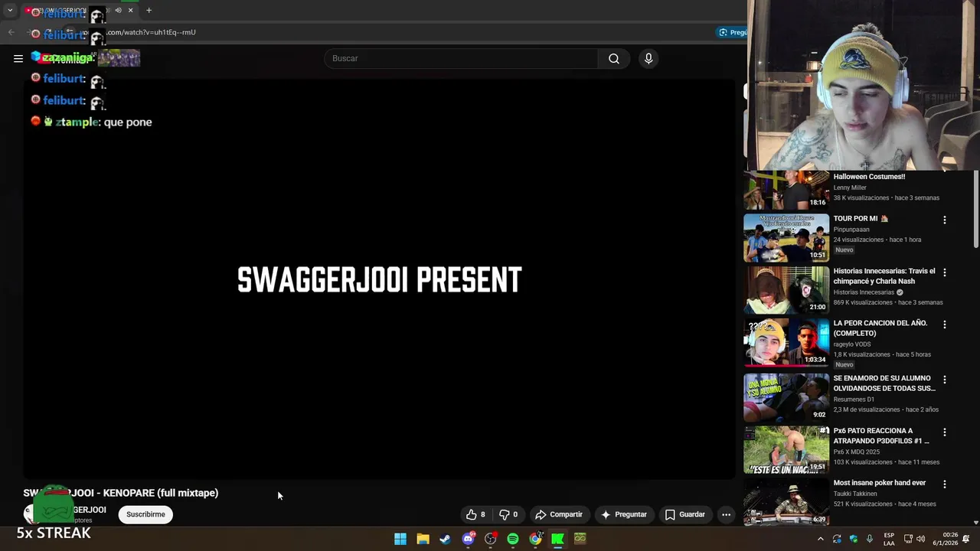Show hidden system tray icons
Screen dimensions: 980x551
point(821,539)
